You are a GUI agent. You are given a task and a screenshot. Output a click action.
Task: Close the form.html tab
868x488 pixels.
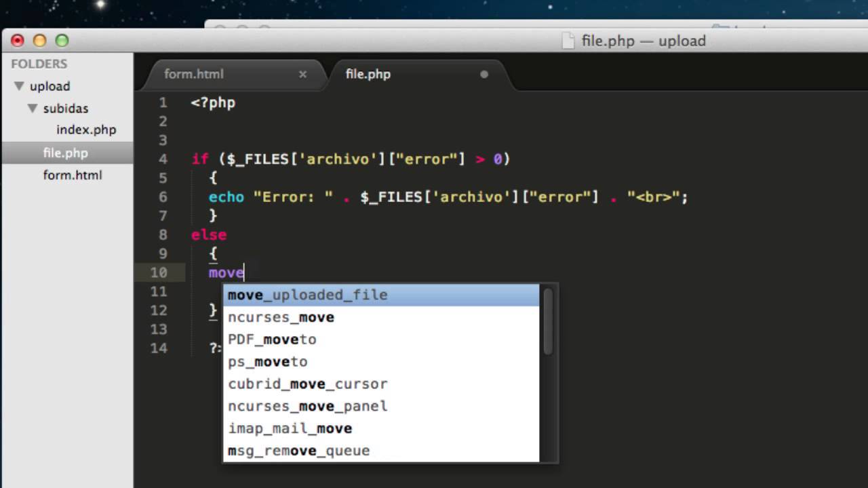pos(303,75)
